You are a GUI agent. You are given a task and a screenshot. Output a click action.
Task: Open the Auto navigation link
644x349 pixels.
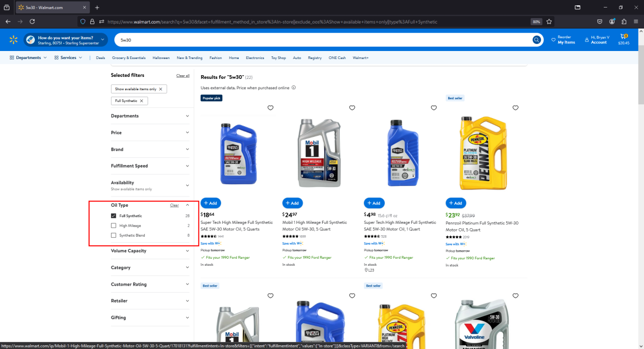[297, 57]
